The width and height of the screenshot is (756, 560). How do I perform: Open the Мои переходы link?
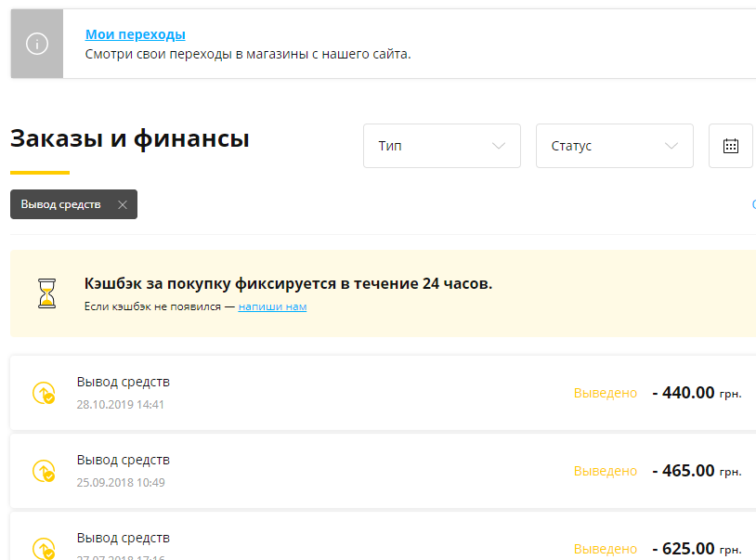[135, 34]
